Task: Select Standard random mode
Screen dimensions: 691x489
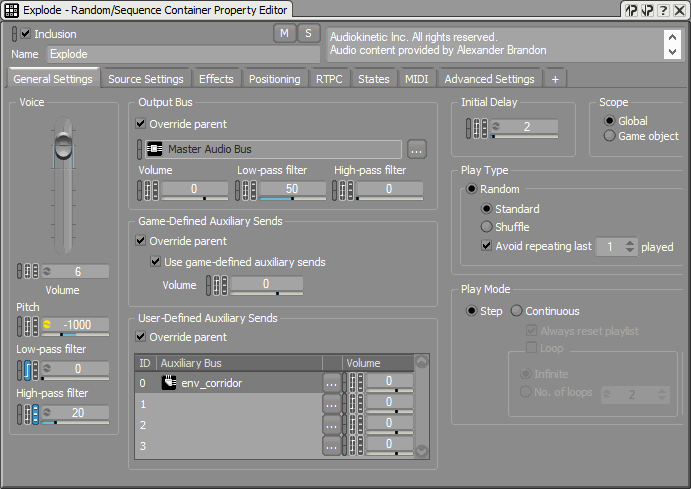Action: click(487, 208)
